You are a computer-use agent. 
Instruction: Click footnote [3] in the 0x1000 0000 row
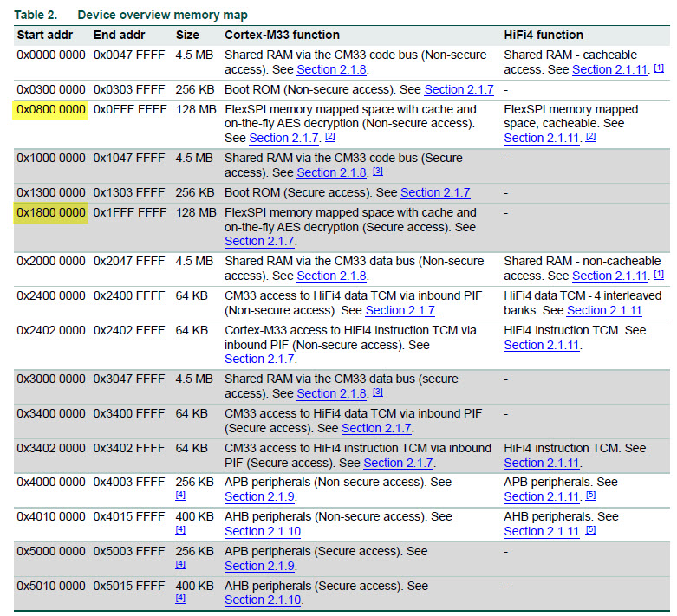(x=378, y=172)
